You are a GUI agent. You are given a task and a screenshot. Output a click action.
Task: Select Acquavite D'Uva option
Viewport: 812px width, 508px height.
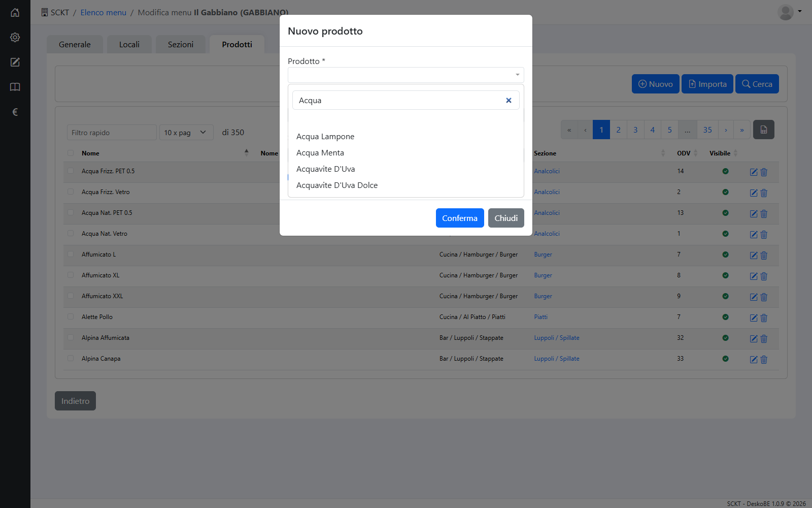406,169
